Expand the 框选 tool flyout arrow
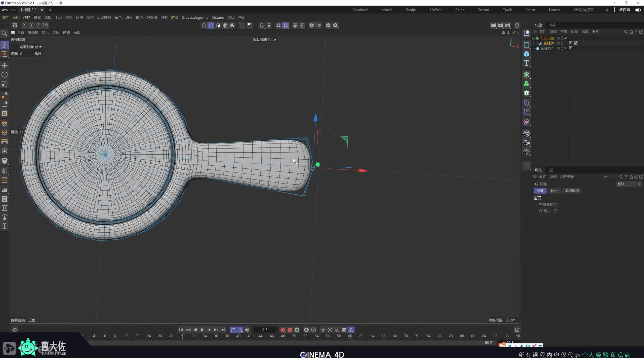The width and height of the screenshot is (644, 358). [21, 132]
